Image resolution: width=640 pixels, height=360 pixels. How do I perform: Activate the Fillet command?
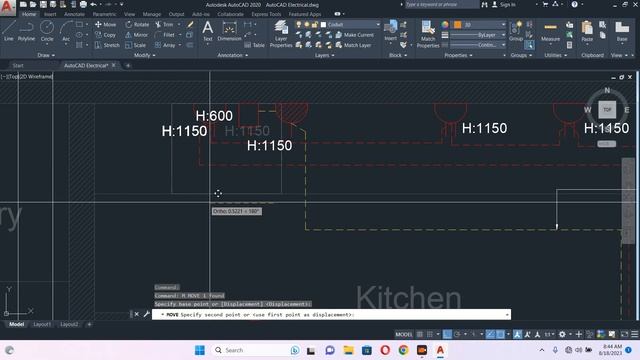coord(165,35)
